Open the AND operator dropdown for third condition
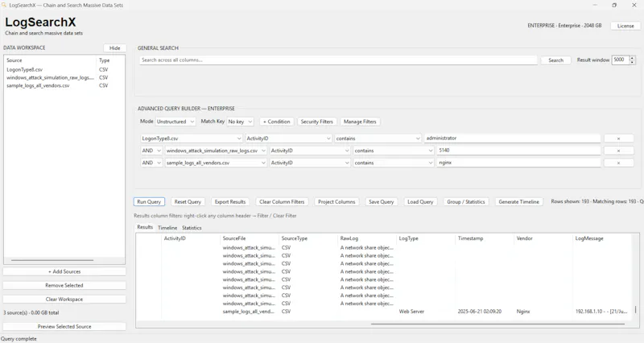Screen dimensions: 644x343 coord(151,163)
